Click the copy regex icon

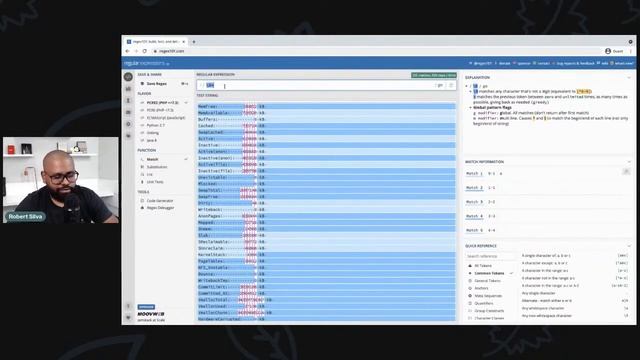[x=451, y=85]
